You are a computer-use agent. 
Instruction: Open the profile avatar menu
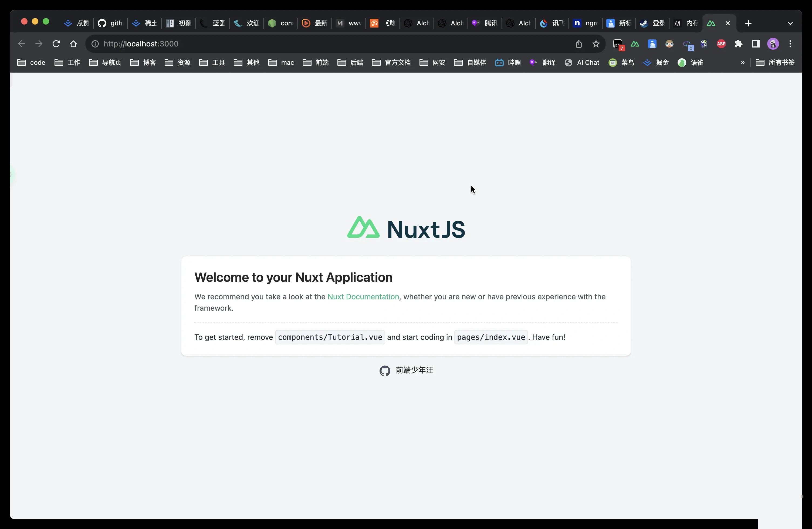point(773,44)
